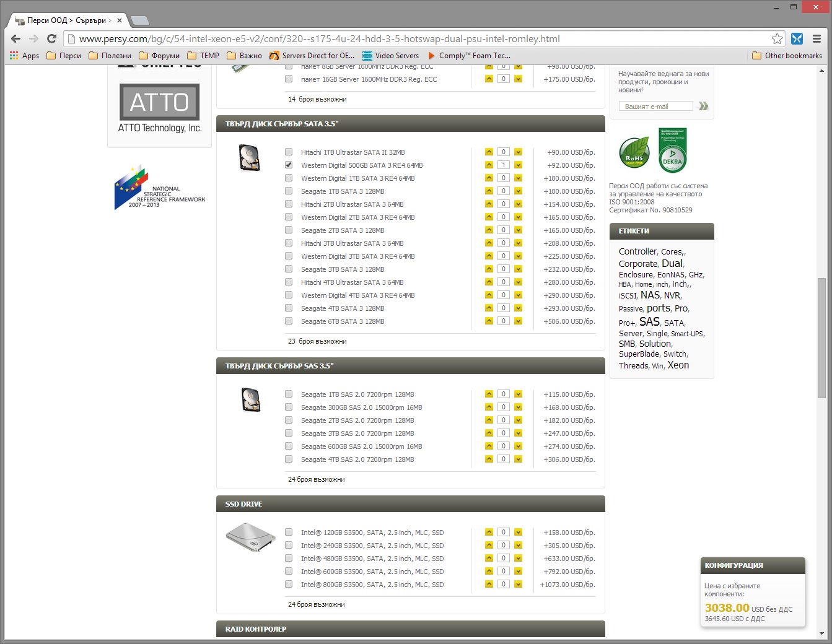Open the Chrome menu hamburger icon
Image resolution: width=832 pixels, height=644 pixels.
(x=817, y=38)
